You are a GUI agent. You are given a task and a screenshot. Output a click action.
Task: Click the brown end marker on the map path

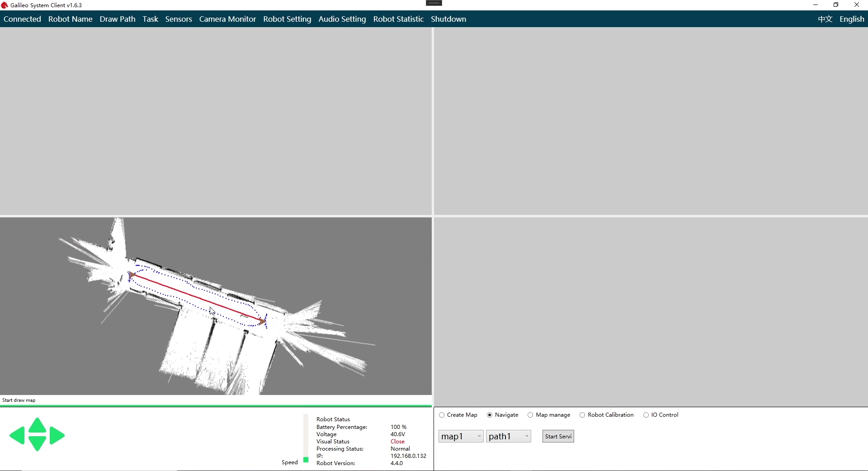pyautogui.click(x=262, y=322)
